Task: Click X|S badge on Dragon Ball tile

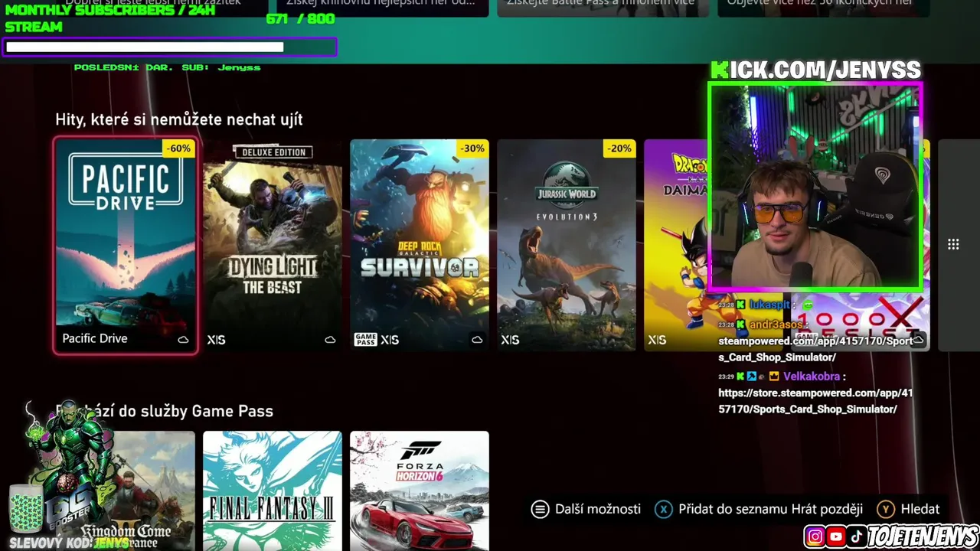Action: (657, 339)
